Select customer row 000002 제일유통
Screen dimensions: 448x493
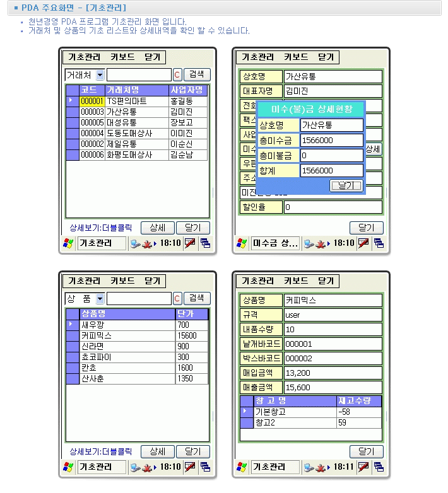(x=137, y=144)
